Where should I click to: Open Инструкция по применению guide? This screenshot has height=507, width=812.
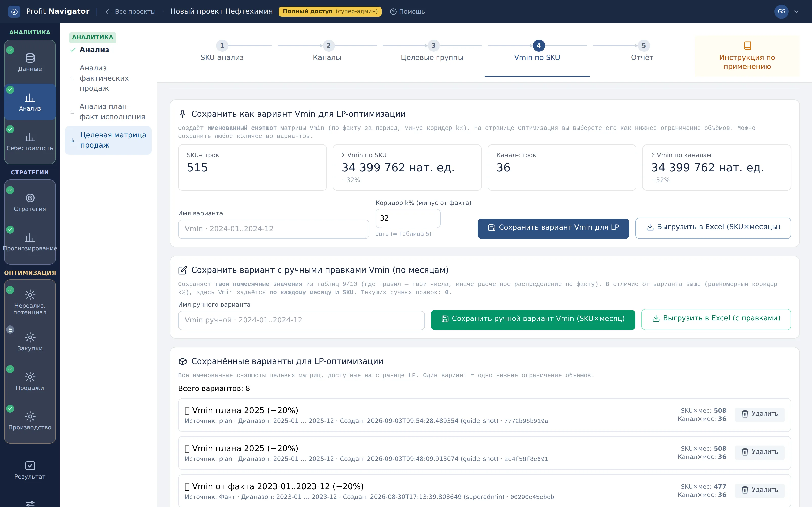(x=747, y=56)
